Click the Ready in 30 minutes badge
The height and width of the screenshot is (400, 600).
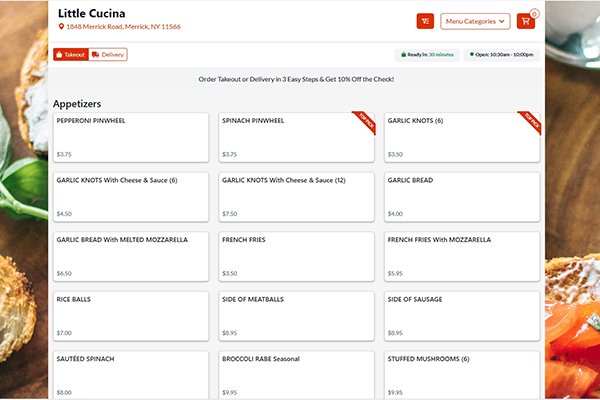tap(427, 54)
